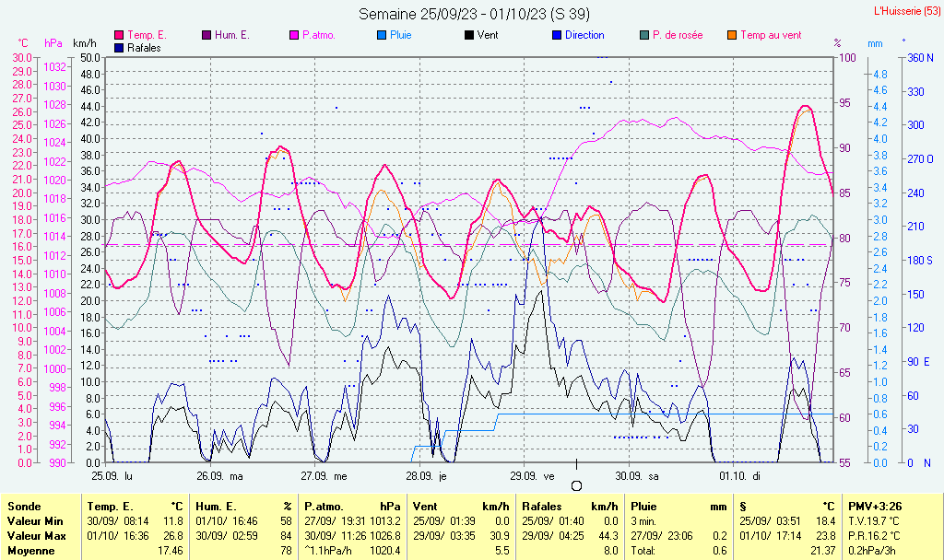
Task: Select the P. de rosée legend label
Action: (678, 36)
